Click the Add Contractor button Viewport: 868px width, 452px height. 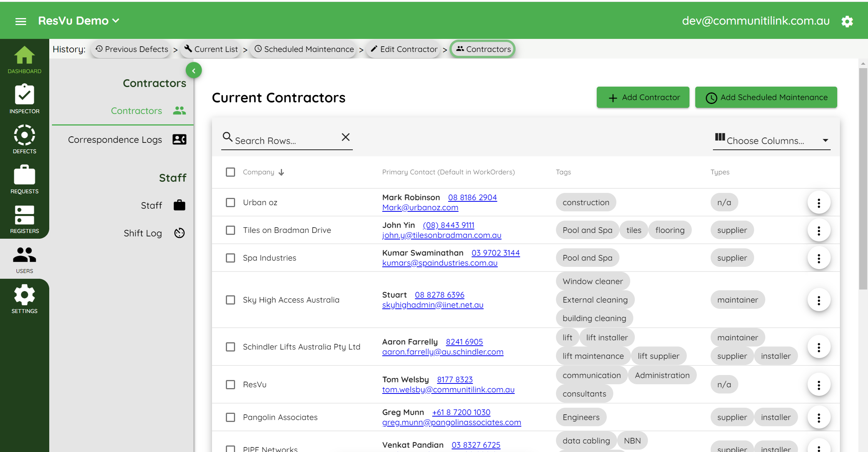(643, 97)
